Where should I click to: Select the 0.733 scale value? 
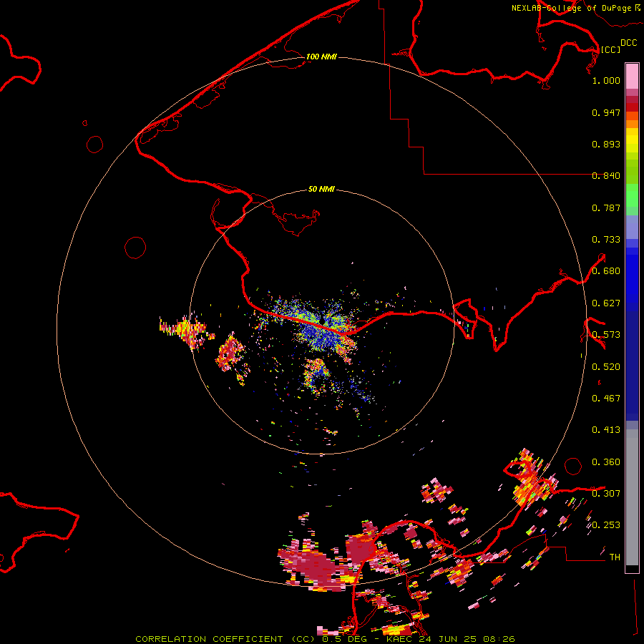[606, 240]
